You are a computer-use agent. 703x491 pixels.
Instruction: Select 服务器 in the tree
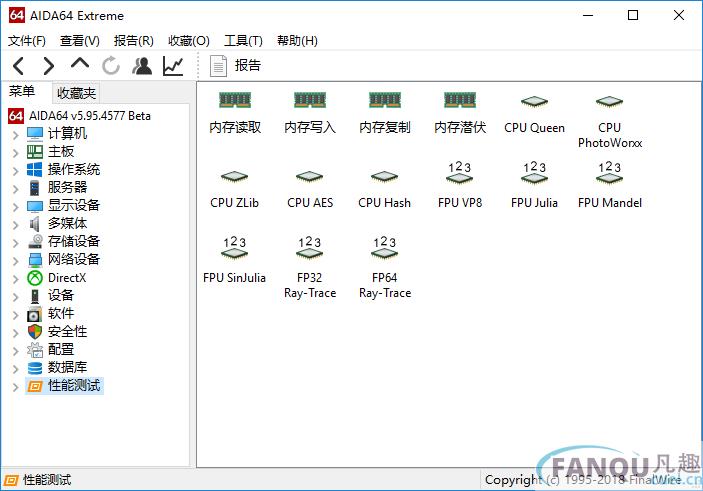(x=67, y=187)
